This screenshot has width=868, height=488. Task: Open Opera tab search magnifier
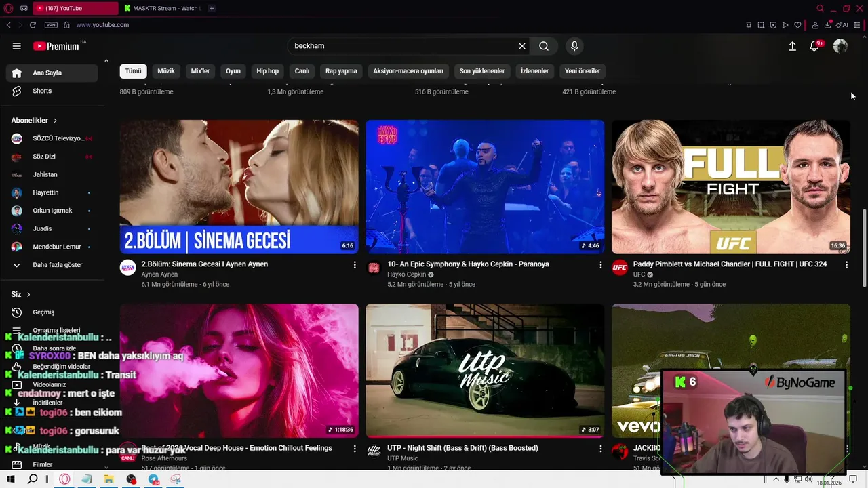[x=820, y=8]
